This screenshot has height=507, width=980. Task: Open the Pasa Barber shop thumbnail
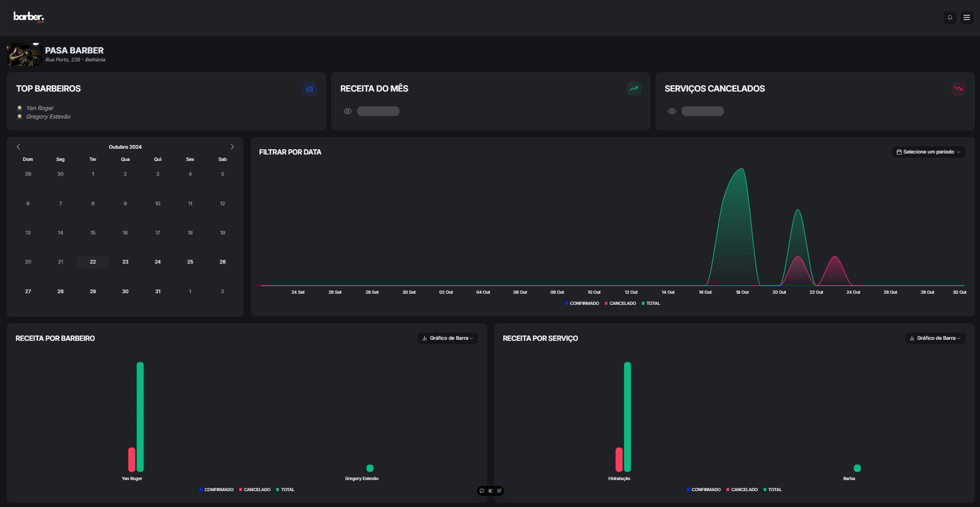[24, 55]
